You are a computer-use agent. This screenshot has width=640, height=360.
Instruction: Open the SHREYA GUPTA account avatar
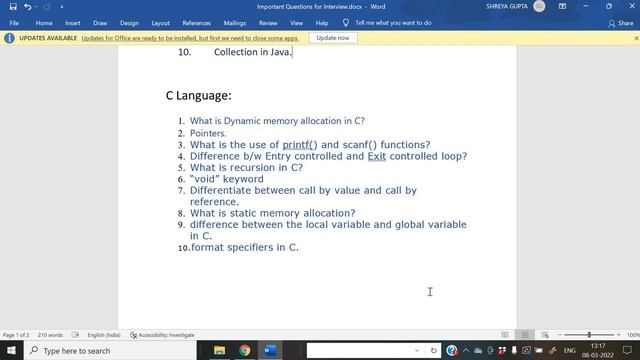[x=539, y=6]
